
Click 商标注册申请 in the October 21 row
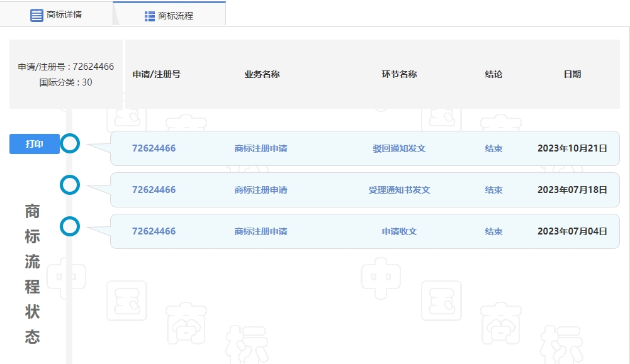261,148
